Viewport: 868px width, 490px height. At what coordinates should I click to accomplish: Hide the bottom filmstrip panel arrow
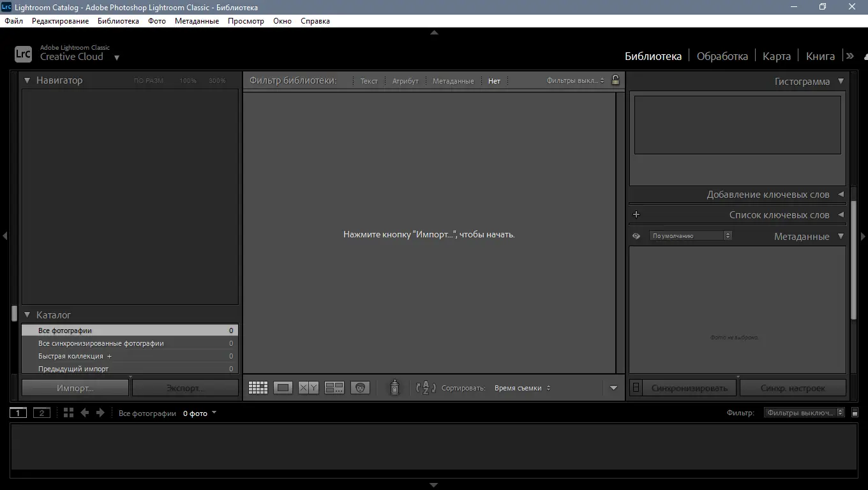click(x=434, y=485)
